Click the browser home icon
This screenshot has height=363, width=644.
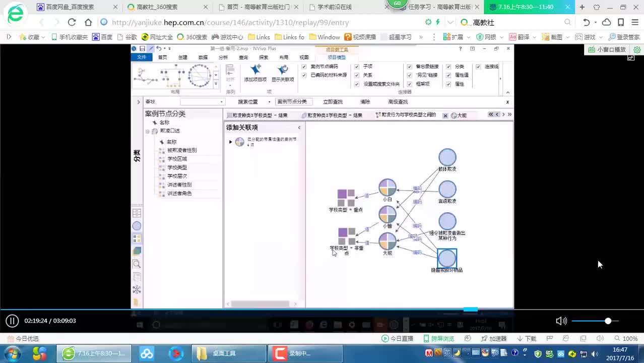tap(88, 22)
